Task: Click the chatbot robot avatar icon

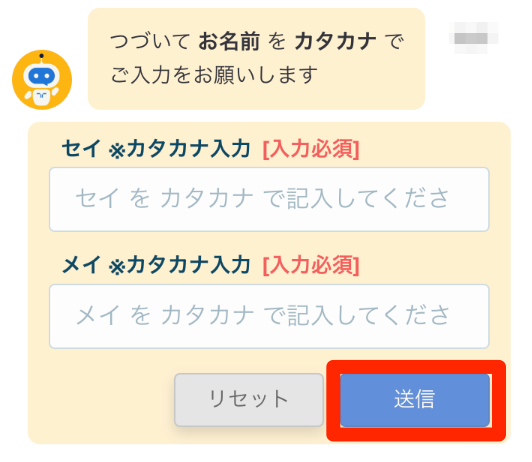Action: coord(42,80)
